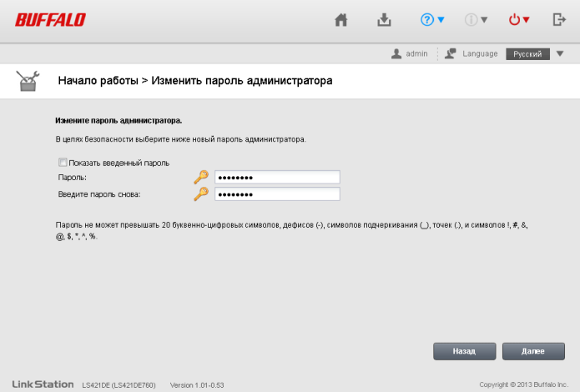Click the 20-character password rule note

click(x=291, y=230)
